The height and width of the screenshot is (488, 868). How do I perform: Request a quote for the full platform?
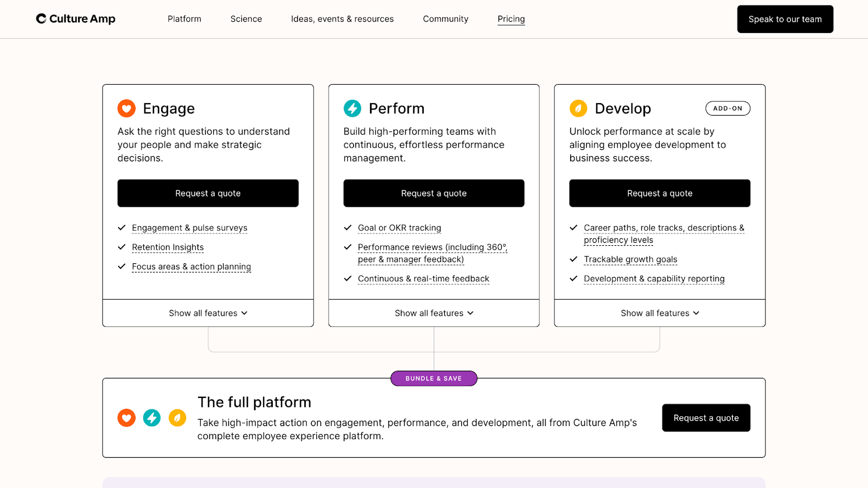tap(706, 418)
